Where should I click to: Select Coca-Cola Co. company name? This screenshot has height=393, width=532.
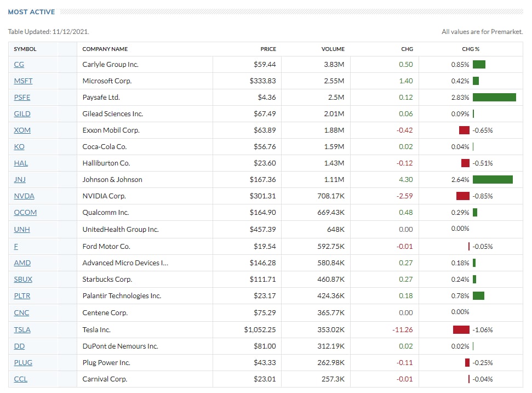click(105, 146)
